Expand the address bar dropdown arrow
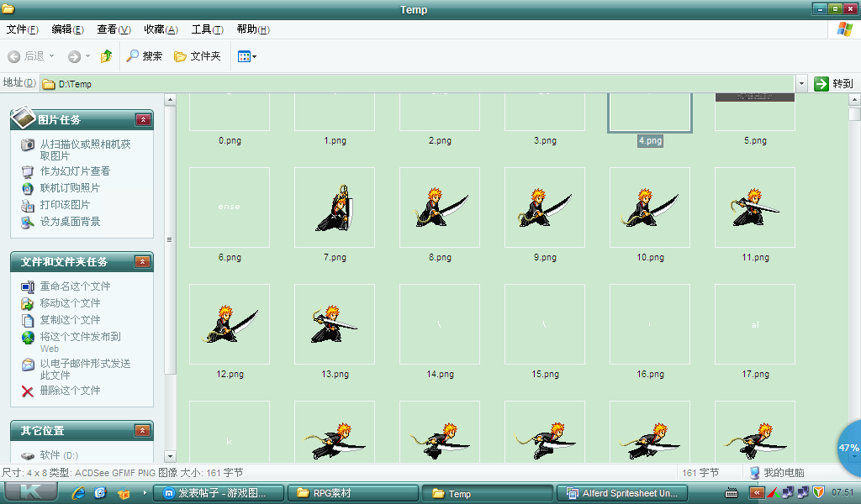The width and height of the screenshot is (861, 504). click(x=801, y=84)
